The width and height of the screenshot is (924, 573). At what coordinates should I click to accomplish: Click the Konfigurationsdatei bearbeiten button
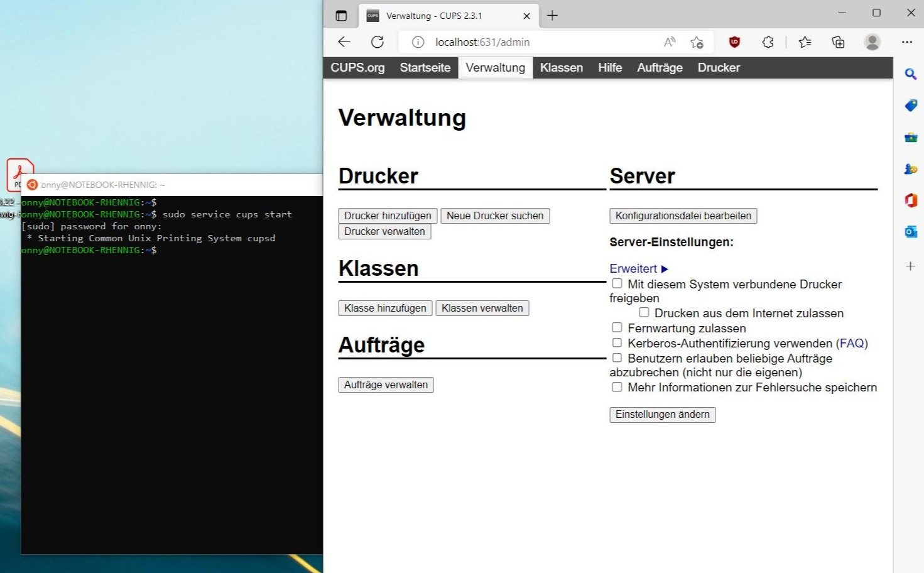(x=683, y=216)
